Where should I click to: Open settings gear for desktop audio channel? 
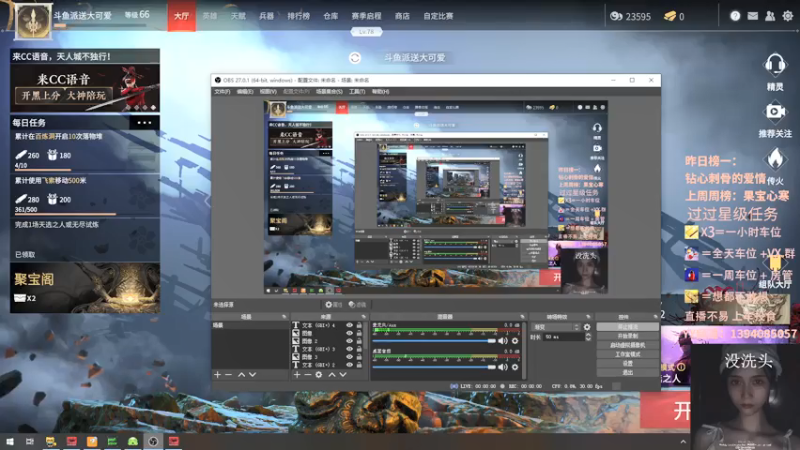click(x=515, y=367)
